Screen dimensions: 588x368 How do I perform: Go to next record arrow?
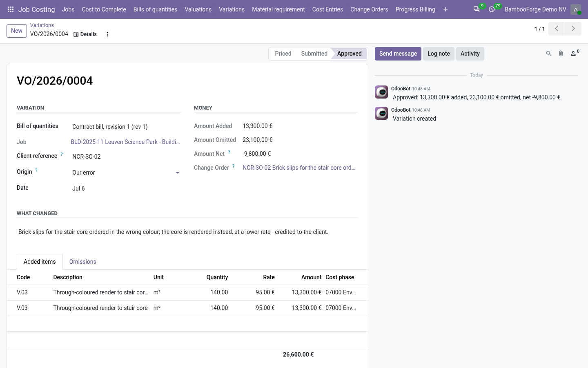(x=573, y=29)
